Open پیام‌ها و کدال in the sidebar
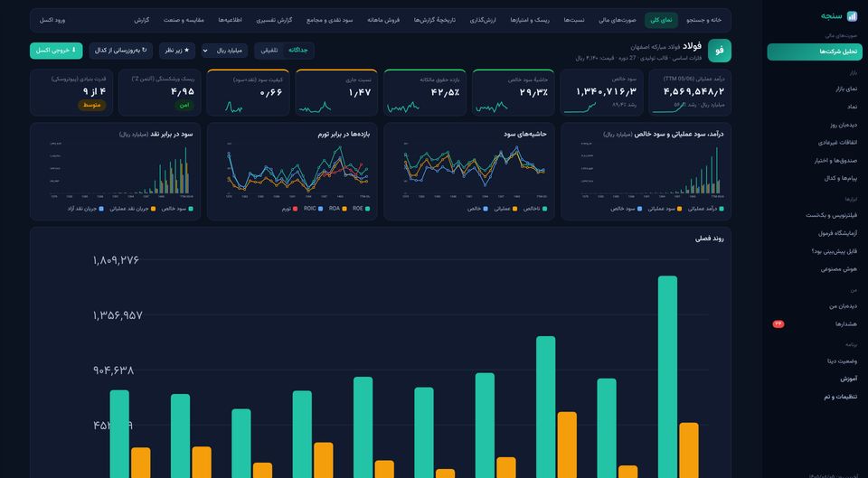This screenshot has height=478, width=868. click(815, 178)
